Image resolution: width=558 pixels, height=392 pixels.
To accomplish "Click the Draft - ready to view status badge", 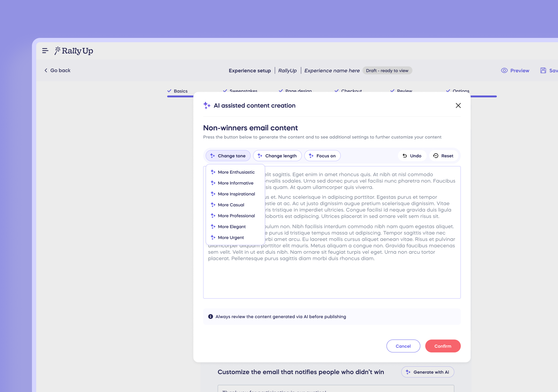I will (x=387, y=71).
